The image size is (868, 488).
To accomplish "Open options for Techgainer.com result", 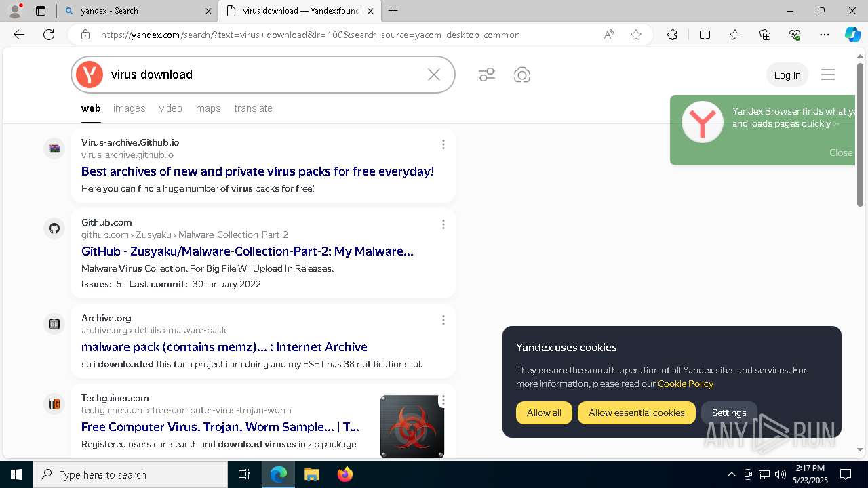I will (443, 401).
